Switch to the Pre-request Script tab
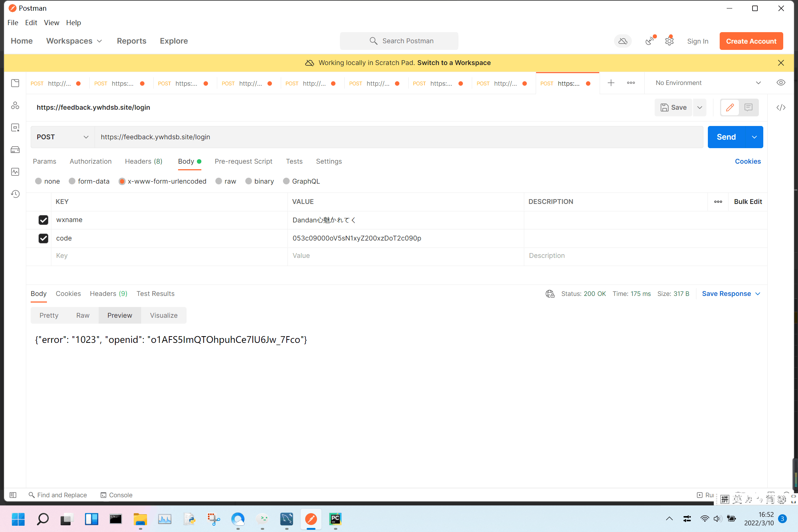This screenshot has width=798, height=532. tap(243, 161)
